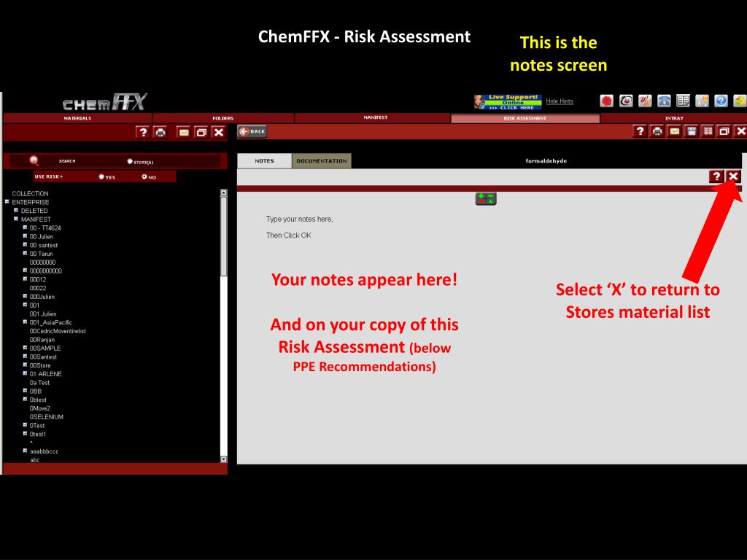Click the table grid icon in right toolbar
The image size is (747, 560).
click(x=708, y=131)
